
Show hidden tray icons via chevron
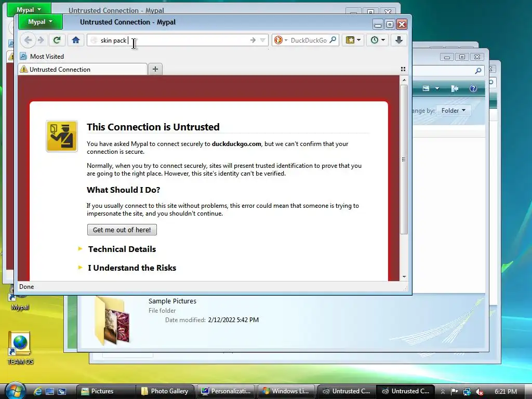(x=443, y=392)
